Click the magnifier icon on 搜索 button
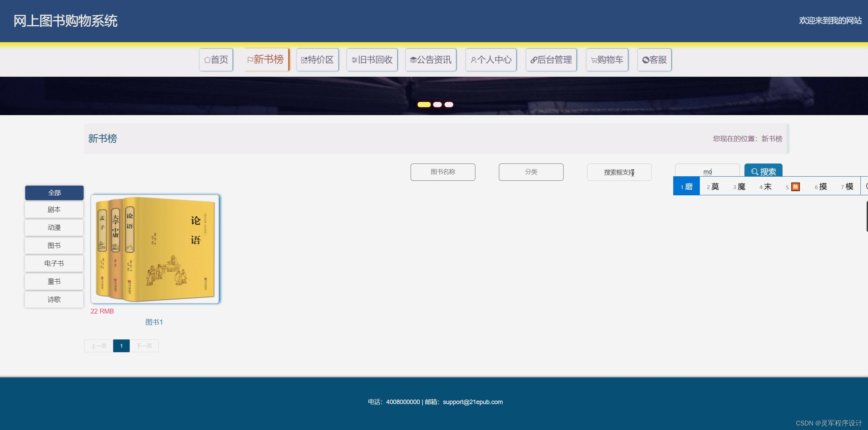The width and height of the screenshot is (868, 430). [x=755, y=172]
